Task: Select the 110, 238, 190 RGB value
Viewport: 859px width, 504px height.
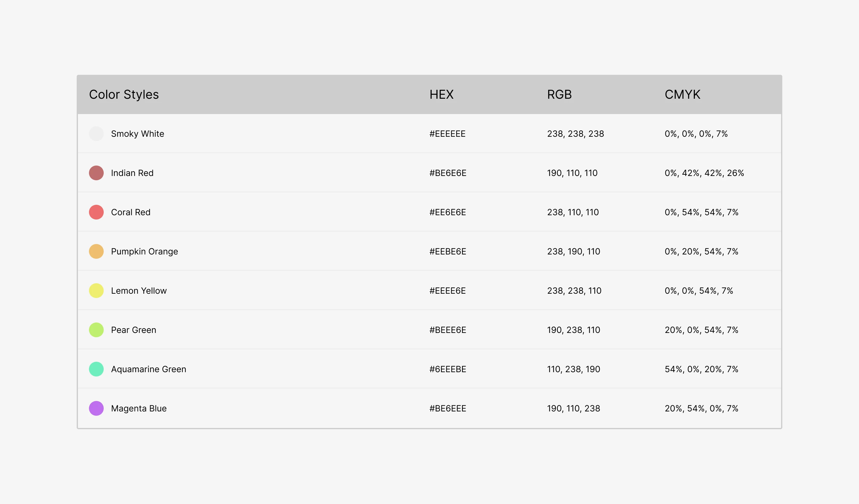Action: coord(574,369)
